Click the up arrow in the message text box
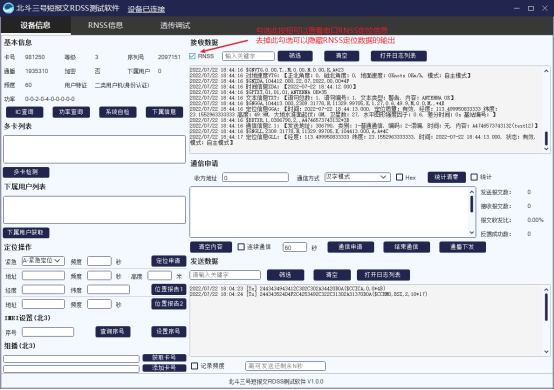This screenshot has height=390, width=554. [472, 192]
